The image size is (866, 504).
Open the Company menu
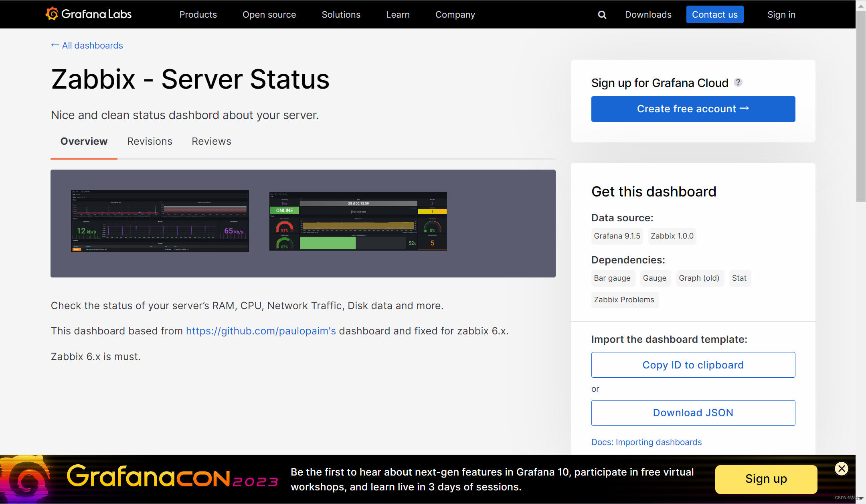click(455, 14)
